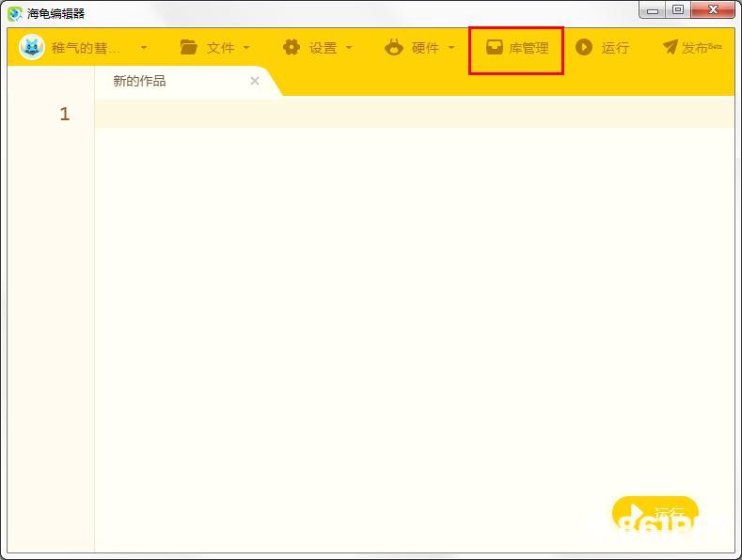This screenshot has height=560, width=742.
Task: Close the 海龟编辑器 window
Action: tap(713, 10)
